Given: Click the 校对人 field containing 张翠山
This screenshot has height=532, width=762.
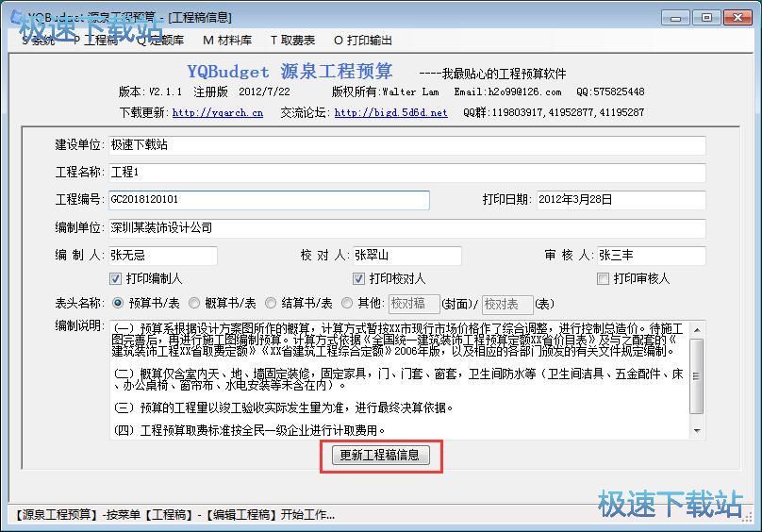Looking at the screenshot, I should pos(406,256).
